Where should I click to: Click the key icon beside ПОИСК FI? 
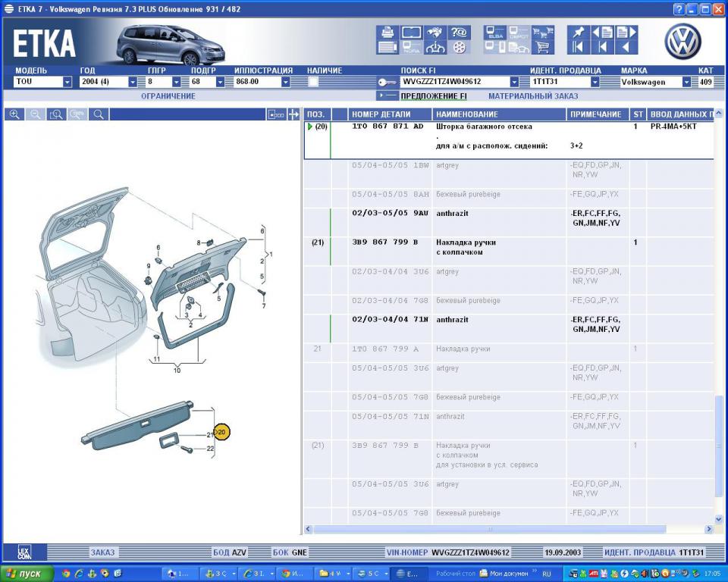click(x=388, y=82)
